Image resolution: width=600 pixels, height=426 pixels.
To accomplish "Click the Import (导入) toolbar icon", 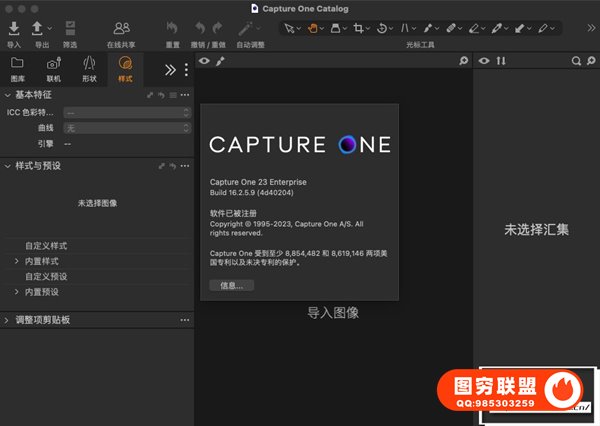I will pos(13,28).
